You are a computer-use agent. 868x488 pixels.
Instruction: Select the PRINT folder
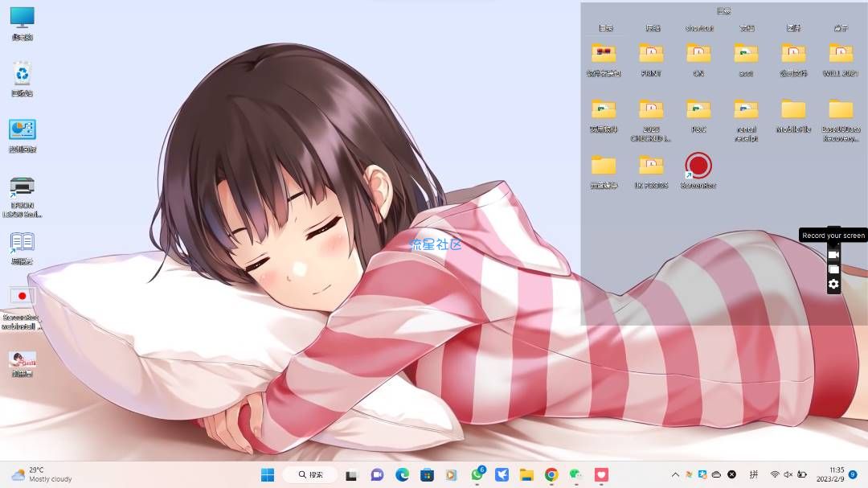651,59
